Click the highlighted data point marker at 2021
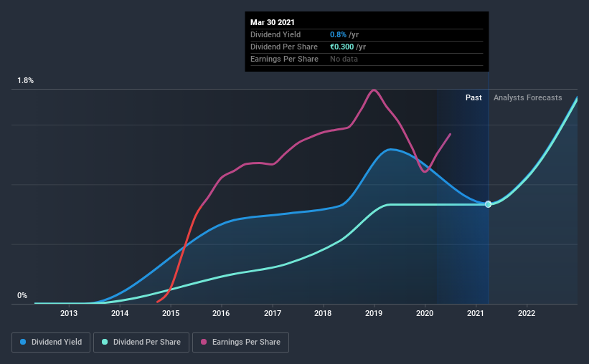This screenshot has height=364, width=589. [488, 204]
